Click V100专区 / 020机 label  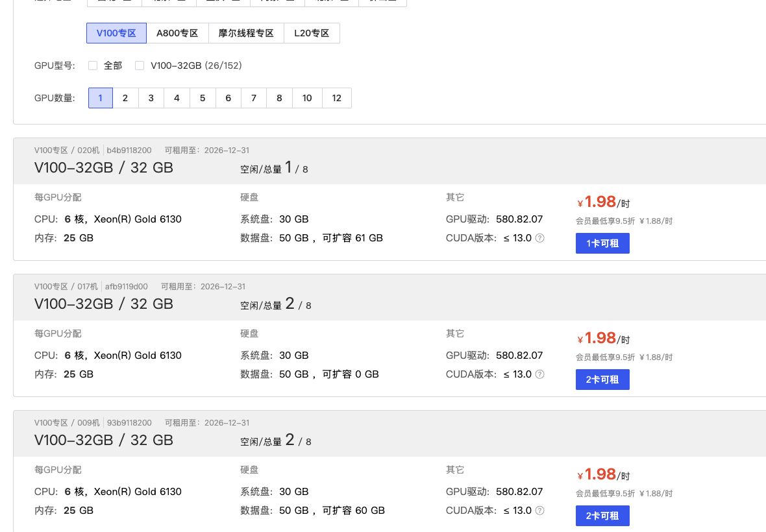[67, 151]
